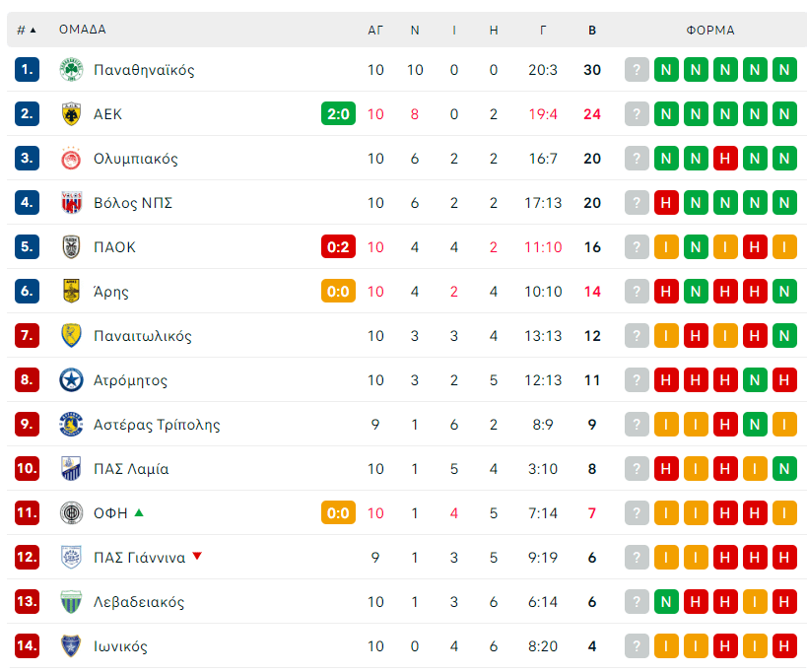807x672 pixels.
Task: Click the ΠΑΟΚ club crest icon
Action: (71, 247)
